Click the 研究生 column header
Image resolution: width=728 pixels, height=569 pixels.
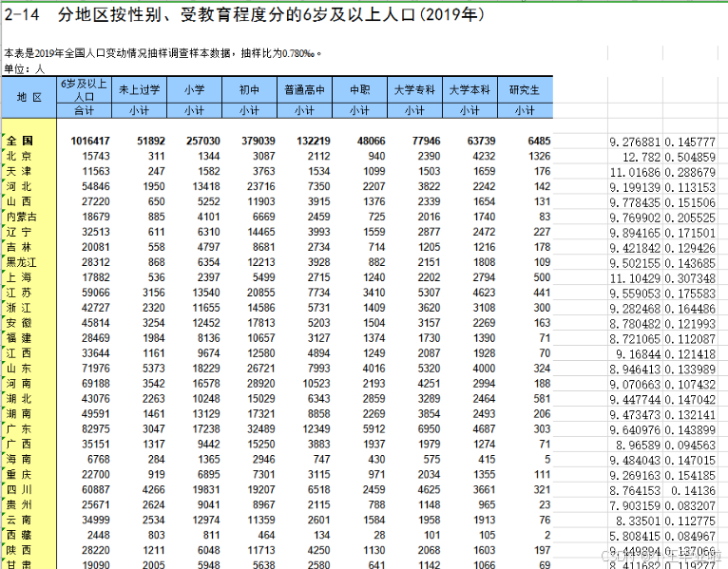pos(526,90)
